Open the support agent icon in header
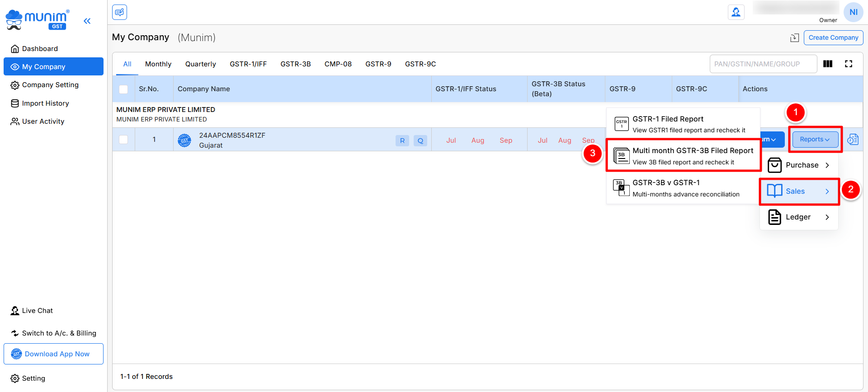The image size is (868, 392). pyautogui.click(x=736, y=12)
